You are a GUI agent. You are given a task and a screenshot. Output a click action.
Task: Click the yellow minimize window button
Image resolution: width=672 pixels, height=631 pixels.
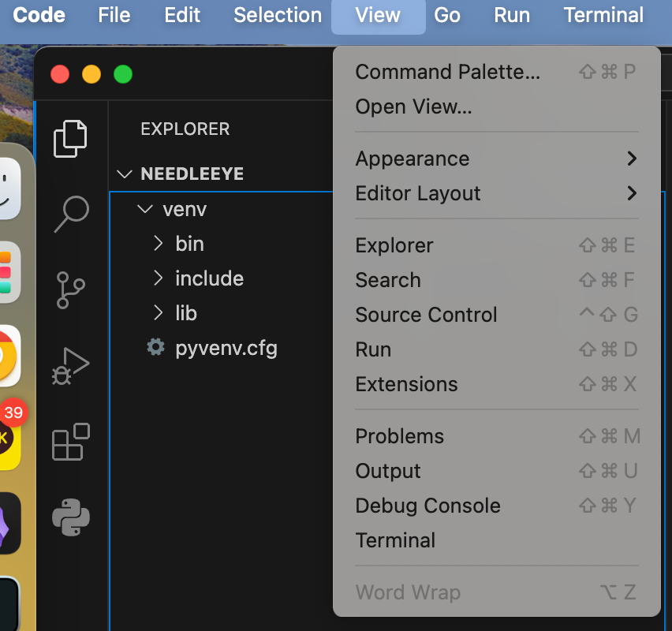click(91, 74)
